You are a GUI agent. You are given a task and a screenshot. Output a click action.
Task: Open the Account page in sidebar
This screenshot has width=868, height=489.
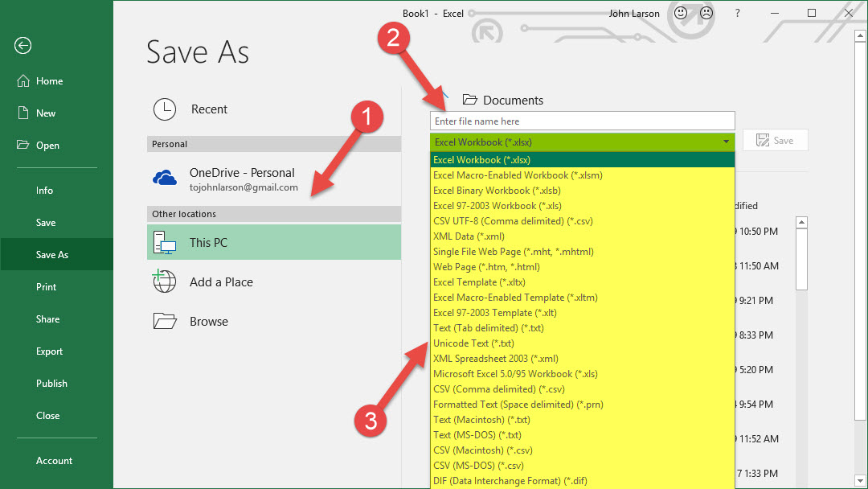click(x=54, y=461)
